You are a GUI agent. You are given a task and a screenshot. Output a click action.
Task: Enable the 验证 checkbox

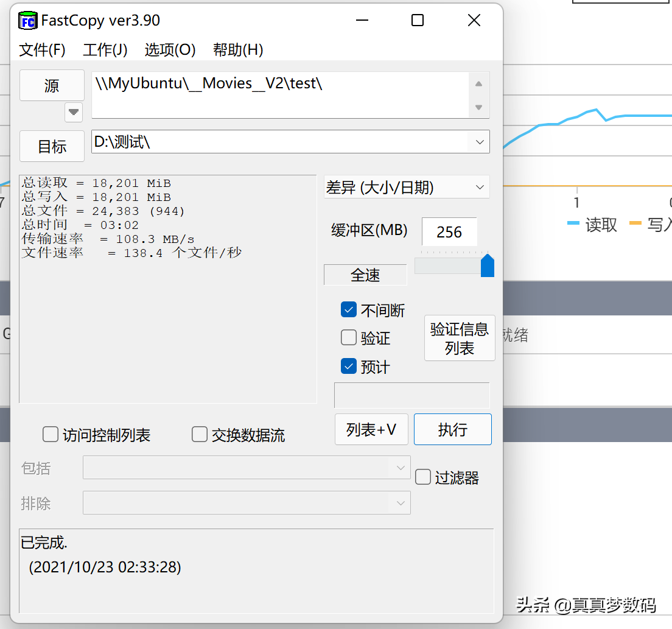click(349, 337)
